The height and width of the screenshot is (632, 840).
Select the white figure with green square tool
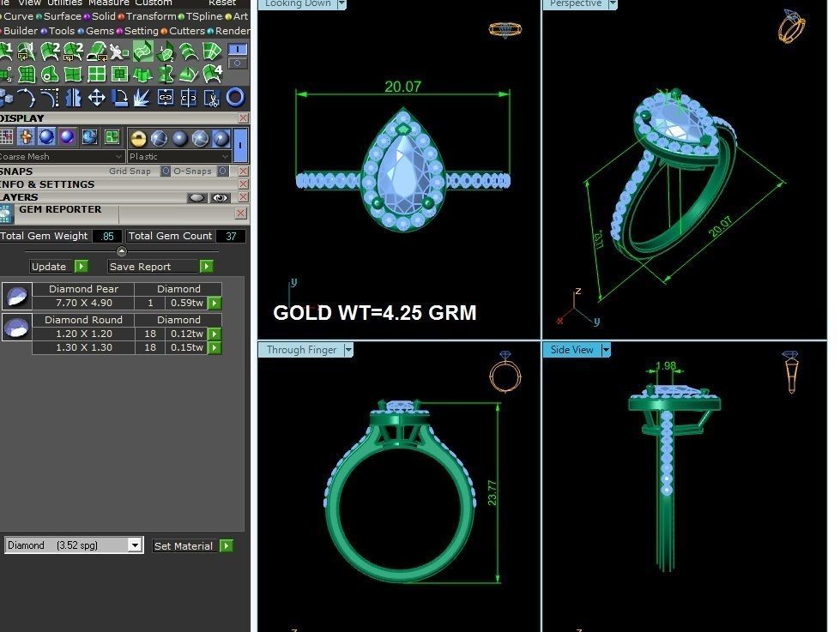(x=119, y=51)
